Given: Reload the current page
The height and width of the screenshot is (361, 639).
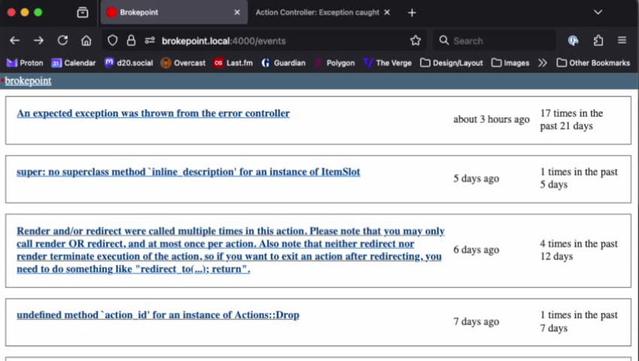Looking at the screenshot, I should point(62,40).
